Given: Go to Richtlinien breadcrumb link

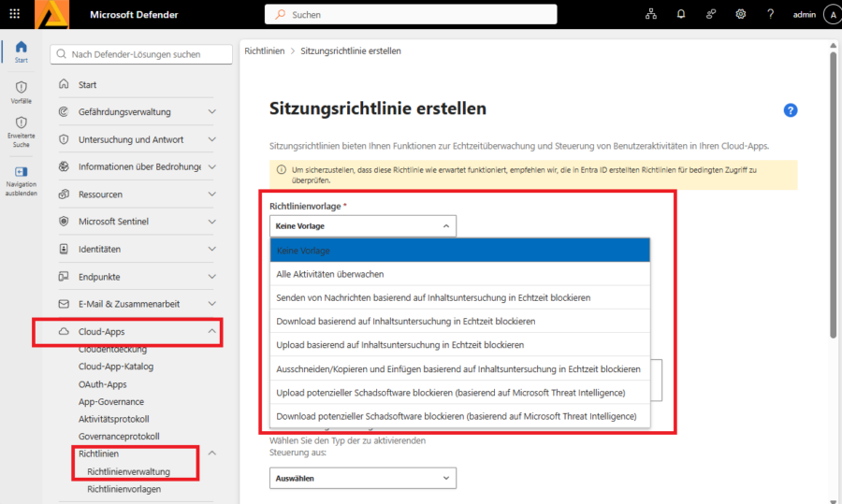Looking at the screenshot, I should [264, 51].
